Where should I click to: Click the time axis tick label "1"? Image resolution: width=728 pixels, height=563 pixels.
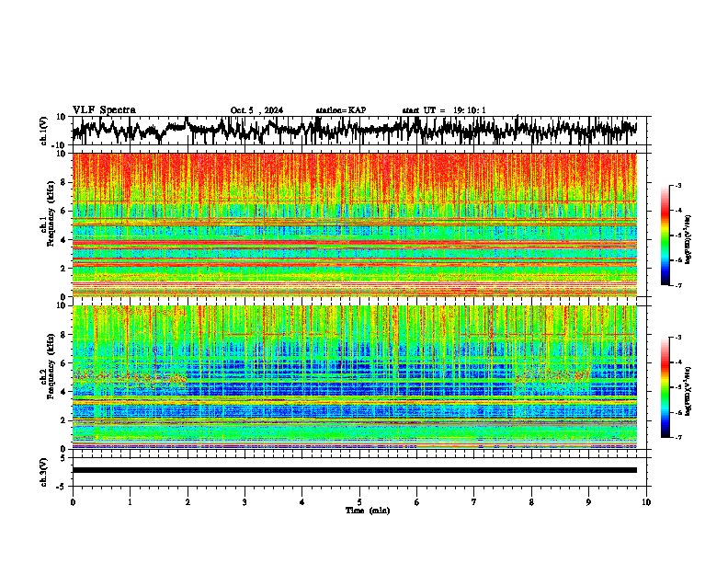pos(130,502)
